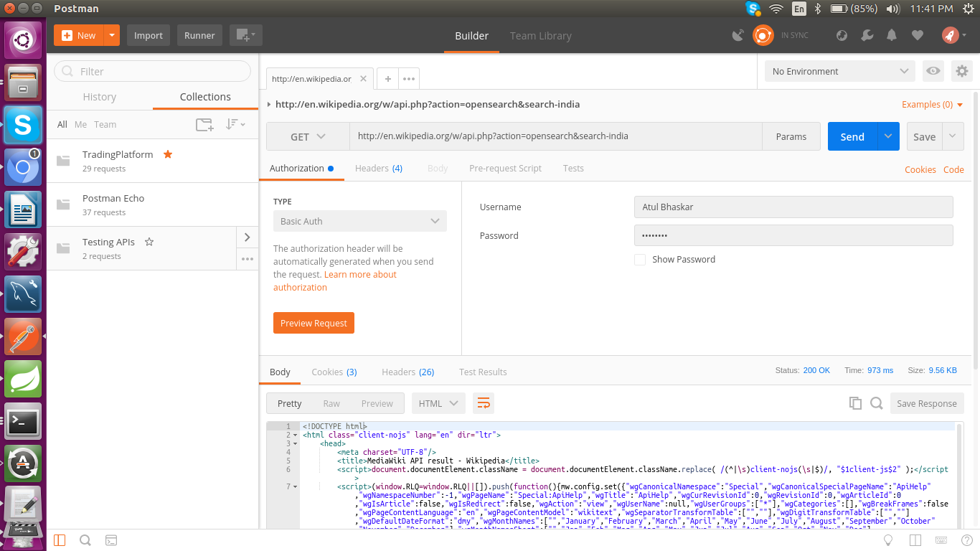Copy response body to clipboard icon
980x551 pixels.
point(855,403)
